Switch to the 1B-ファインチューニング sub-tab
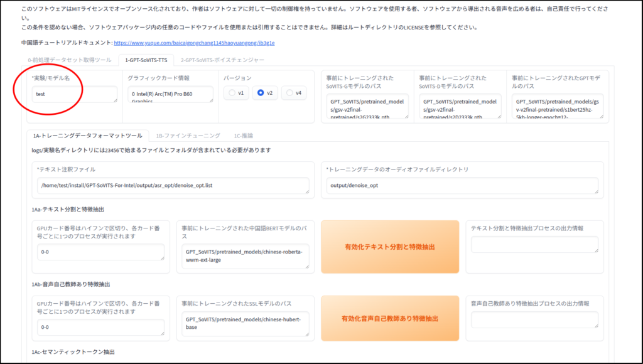The width and height of the screenshot is (643, 364). [188, 135]
